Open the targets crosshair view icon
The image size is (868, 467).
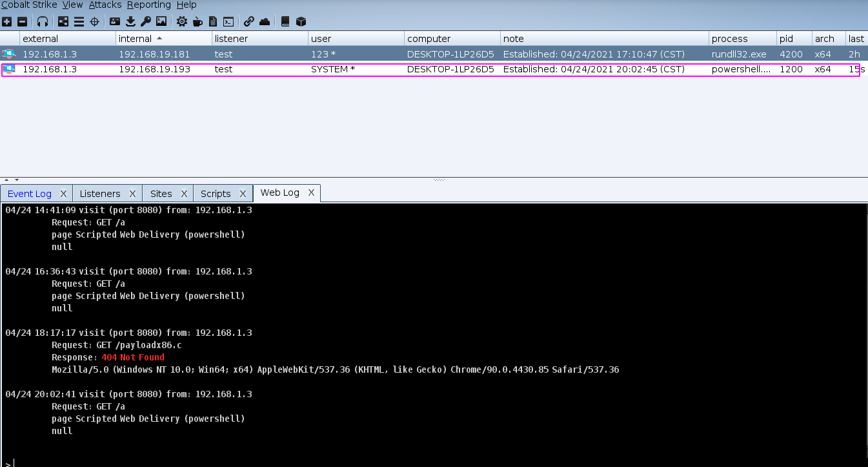pos(94,21)
